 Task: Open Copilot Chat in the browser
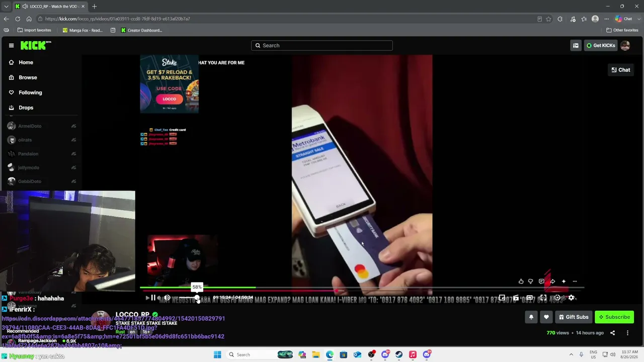coord(624,19)
